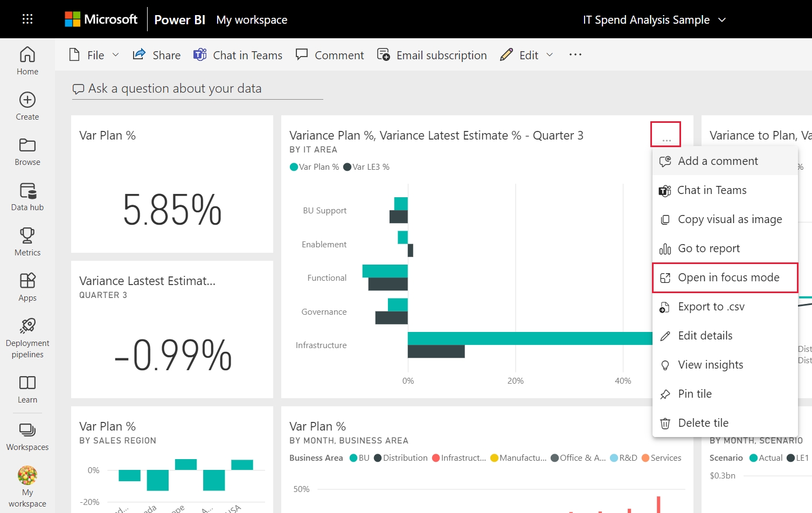This screenshot has width=812, height=513.
Task: Click Services legend entry
Action: [x=662, y=458]
